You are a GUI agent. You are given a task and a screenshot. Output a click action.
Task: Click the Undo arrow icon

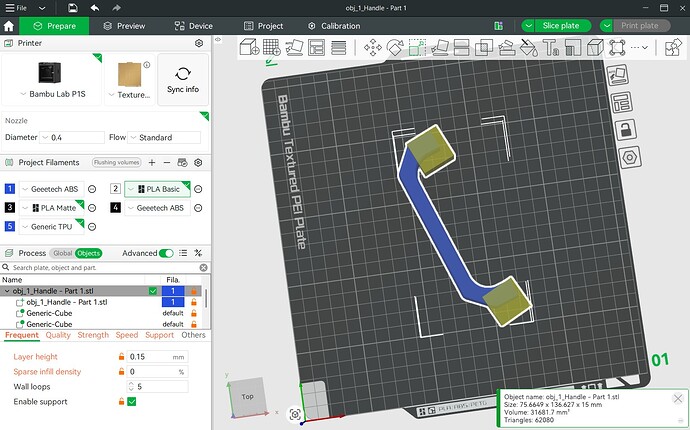95,8
